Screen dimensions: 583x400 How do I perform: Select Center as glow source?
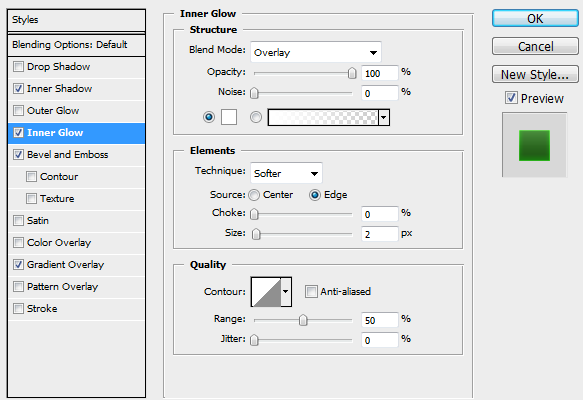point(254,195)
